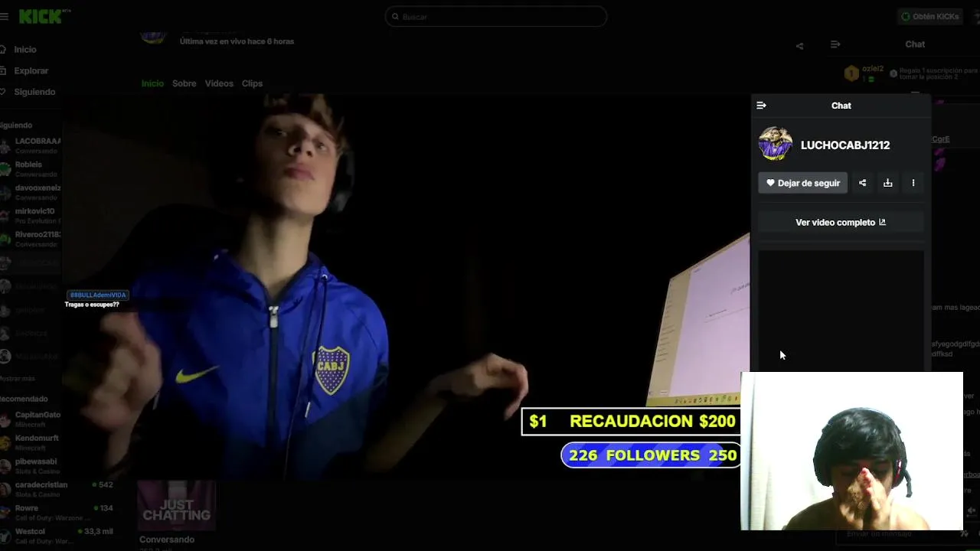Screen dimensions: 980x551
Task: Click the Just Chatting category thumbnail
Action: 177,506
